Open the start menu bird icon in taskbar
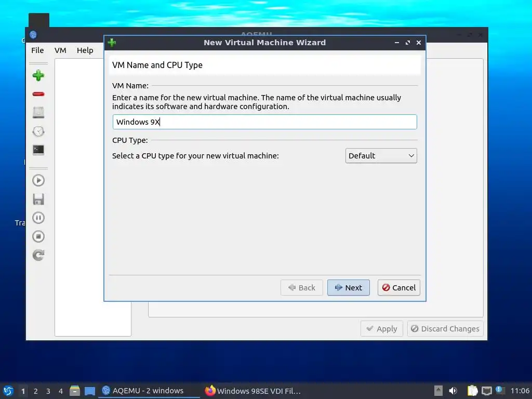Screen dimensions: 532x399 pyautogui.click(x=8, y=391)
